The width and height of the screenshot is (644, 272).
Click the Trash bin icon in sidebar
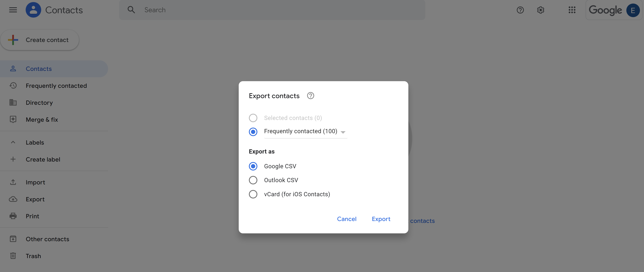click(13, 256)
